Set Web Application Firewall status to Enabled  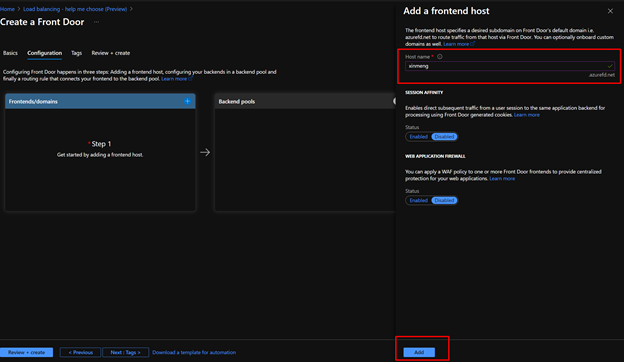click(418, 200)
